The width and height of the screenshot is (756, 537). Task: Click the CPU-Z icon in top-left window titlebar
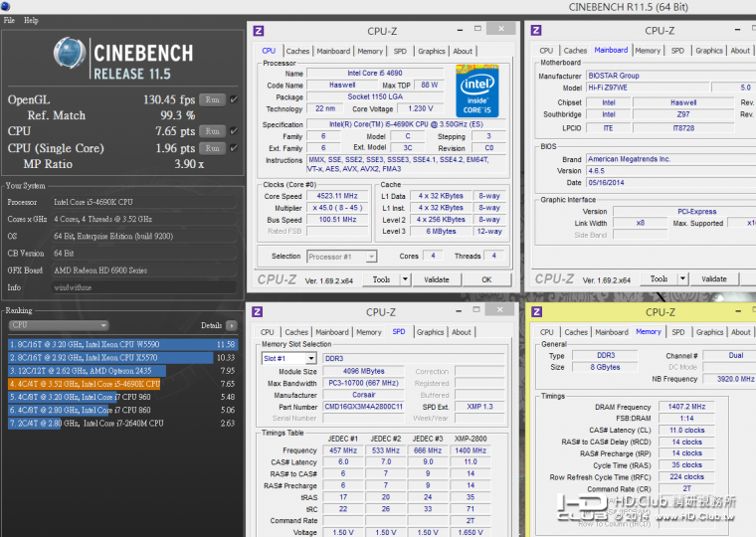[x=259, y=32]
